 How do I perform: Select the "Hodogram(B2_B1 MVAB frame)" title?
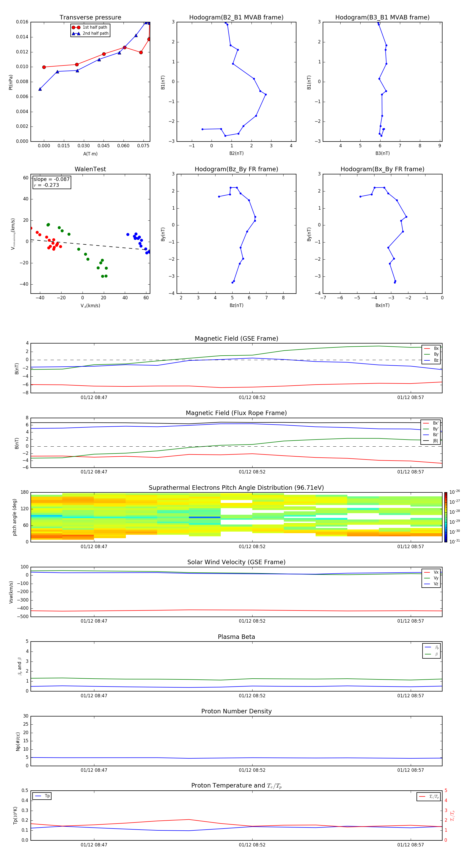[236, 18]
